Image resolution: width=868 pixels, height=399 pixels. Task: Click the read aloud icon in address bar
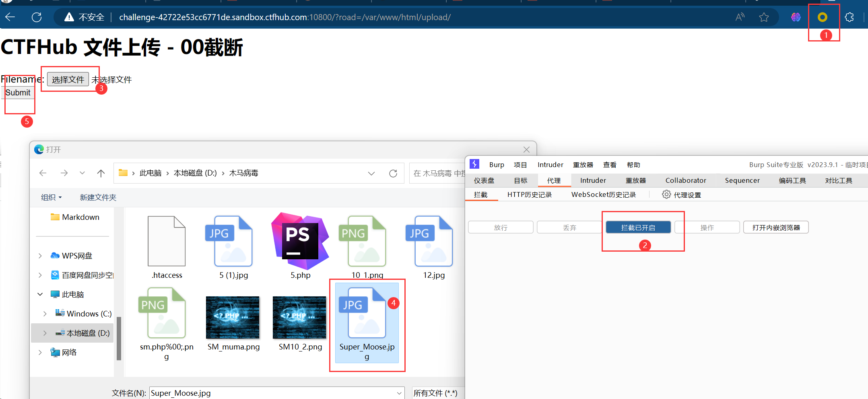pyautogui.click(x=740, y=17)
